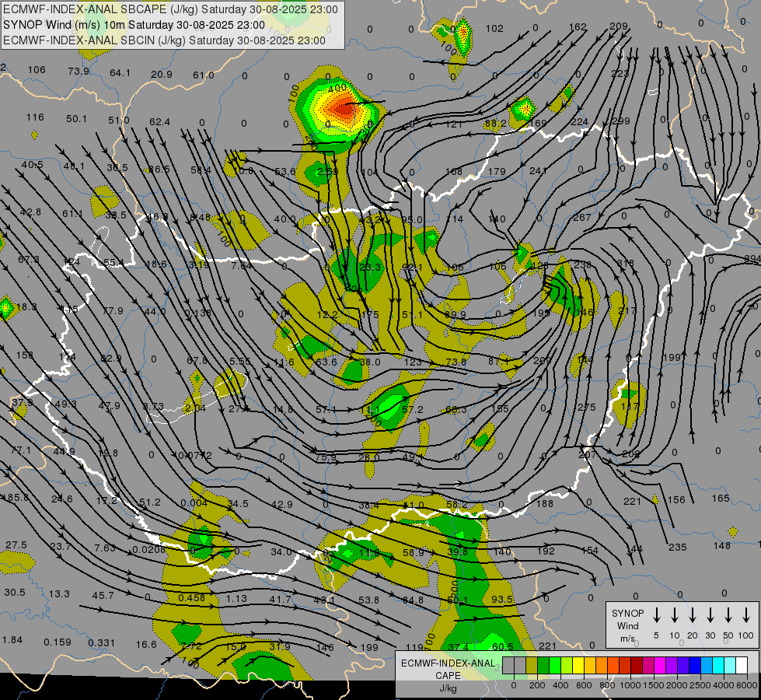Click the map value 84.8
The height and width of the screenshot is (700, 761).
point(413,600)
